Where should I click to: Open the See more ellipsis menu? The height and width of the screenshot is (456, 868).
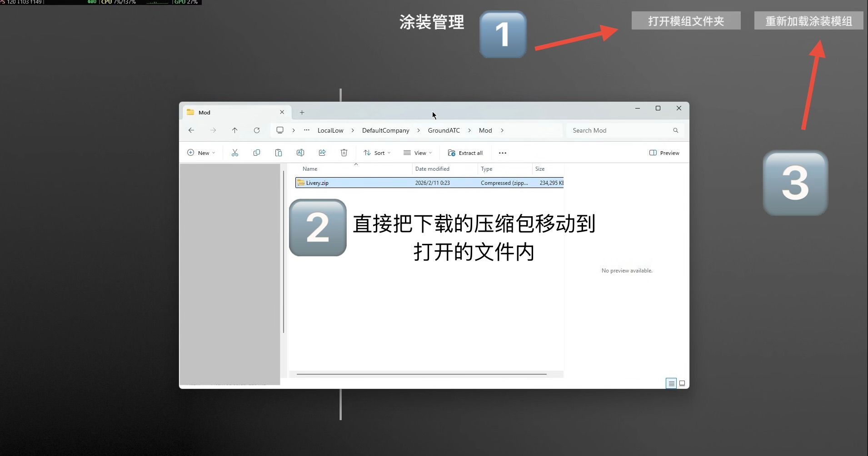tap(502, 153)
